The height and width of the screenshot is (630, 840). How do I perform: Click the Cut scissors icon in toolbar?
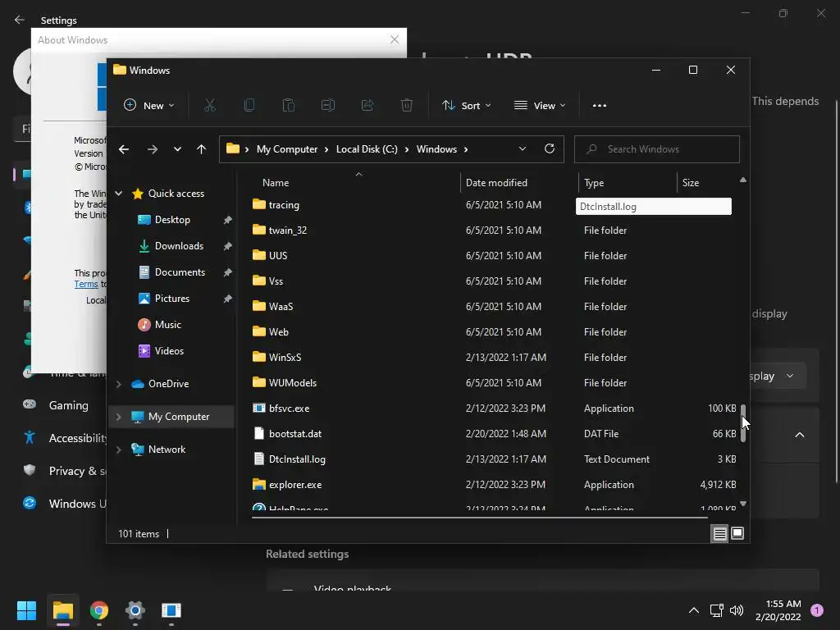click(x=209, y=106)
